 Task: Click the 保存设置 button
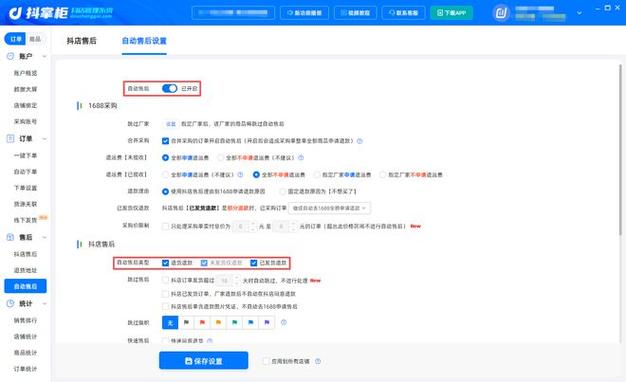pyautogui.click(x=204, y=361)
